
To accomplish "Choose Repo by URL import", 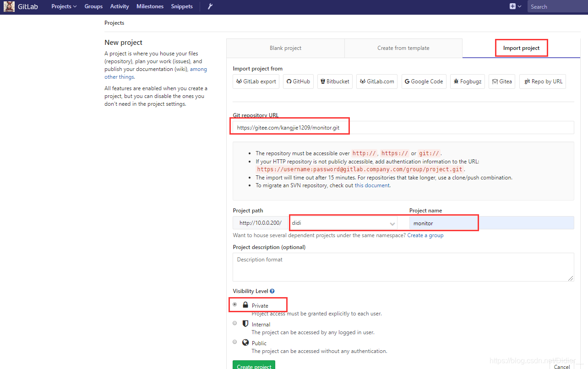I will [543, 81].
